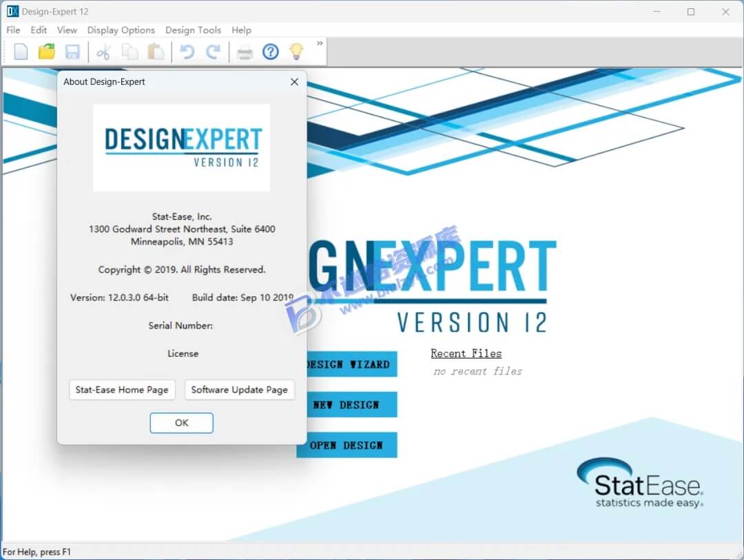Click the New file toolbar icon
Image resolution: width=744 pixels, height=560 pixels.
click(x=21, y=52)
